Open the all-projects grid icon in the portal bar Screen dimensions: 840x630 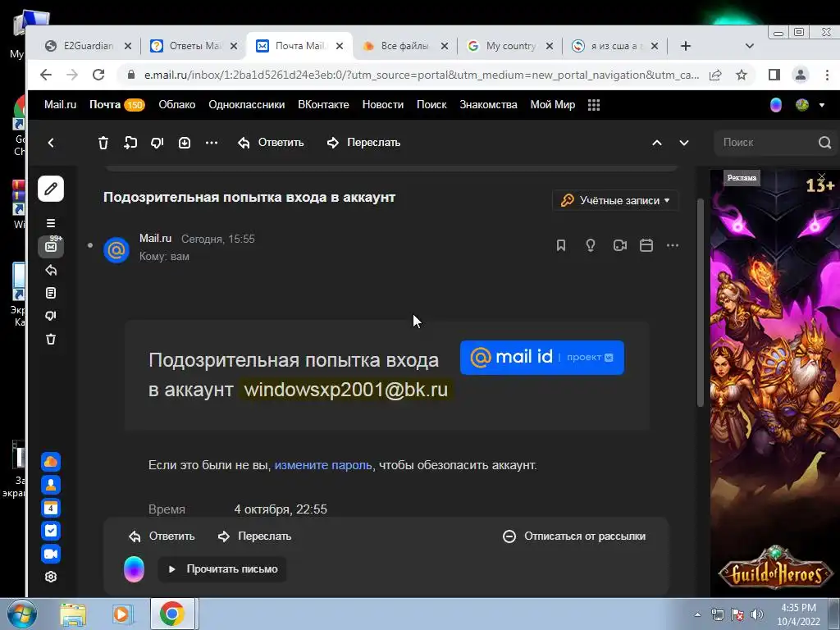pyautogui.click(x=594, y=105)
